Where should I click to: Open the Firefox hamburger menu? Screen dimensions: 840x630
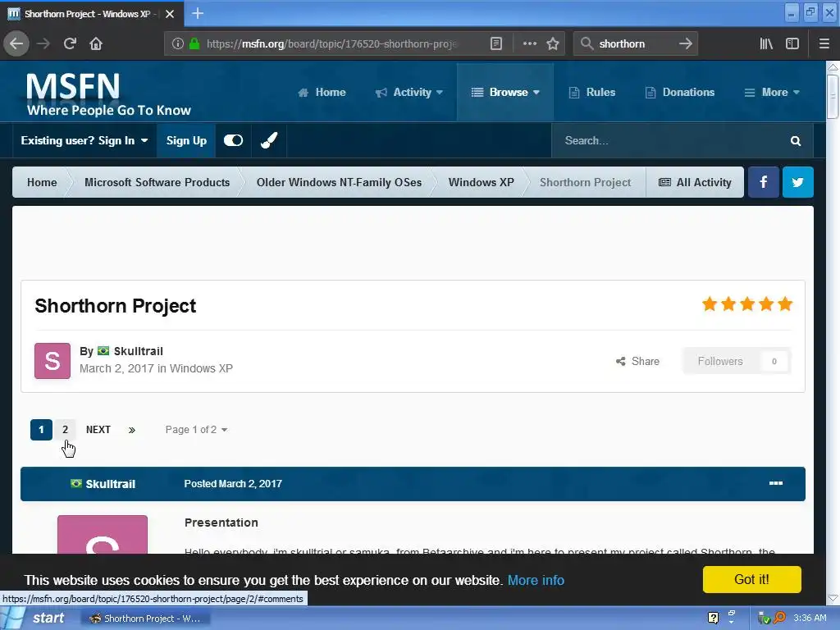[824, 43]
